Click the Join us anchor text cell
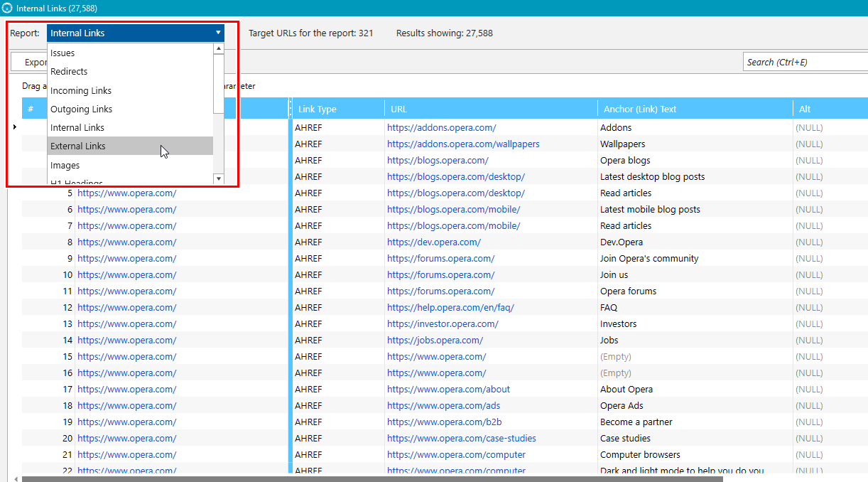Image resolution: width=868 pixels, height=482 pixels. [695, 274]
